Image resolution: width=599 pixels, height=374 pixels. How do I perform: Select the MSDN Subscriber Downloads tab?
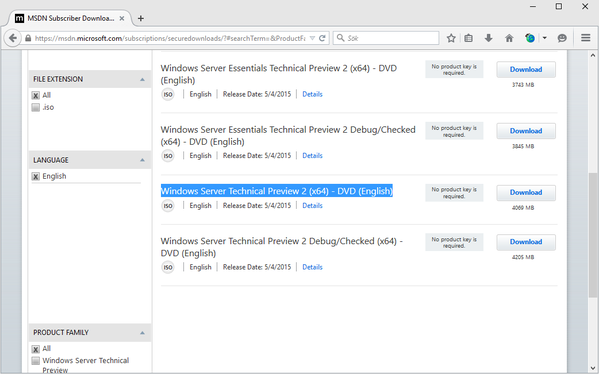click(x=70, y=18)
